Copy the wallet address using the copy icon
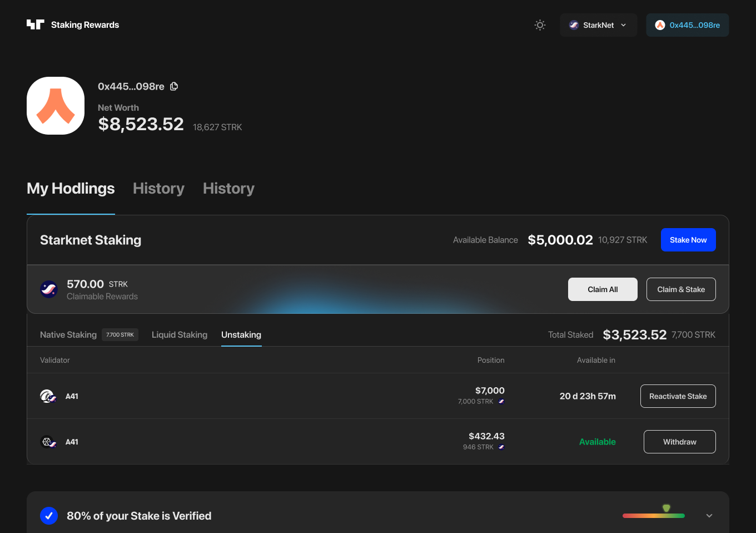Screen dimensions: 756x533 [174, 86]
